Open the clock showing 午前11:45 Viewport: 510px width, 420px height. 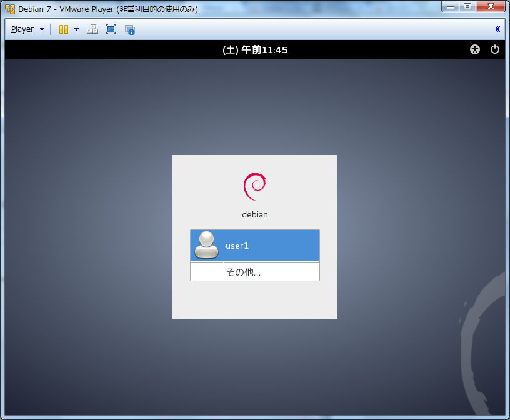point(255,49)
